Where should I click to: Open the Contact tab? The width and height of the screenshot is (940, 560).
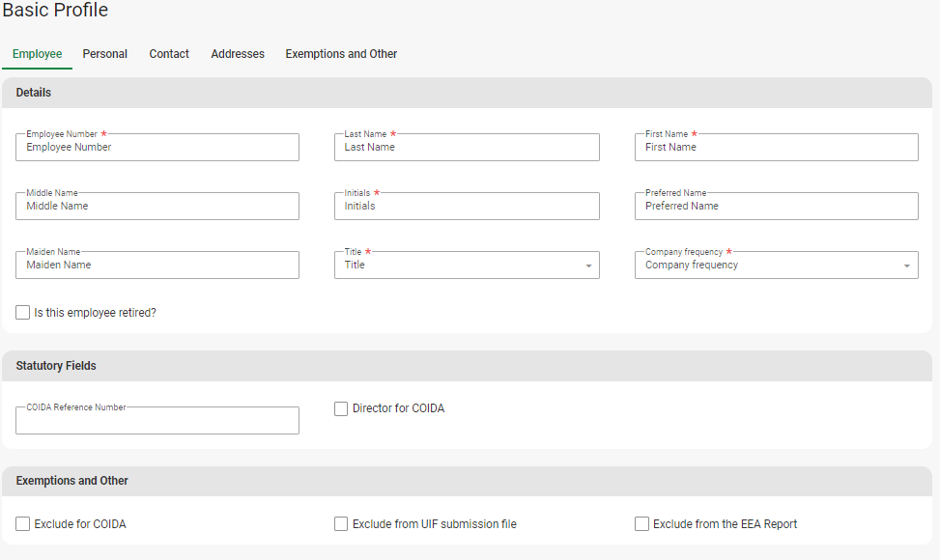pos(169,54)
